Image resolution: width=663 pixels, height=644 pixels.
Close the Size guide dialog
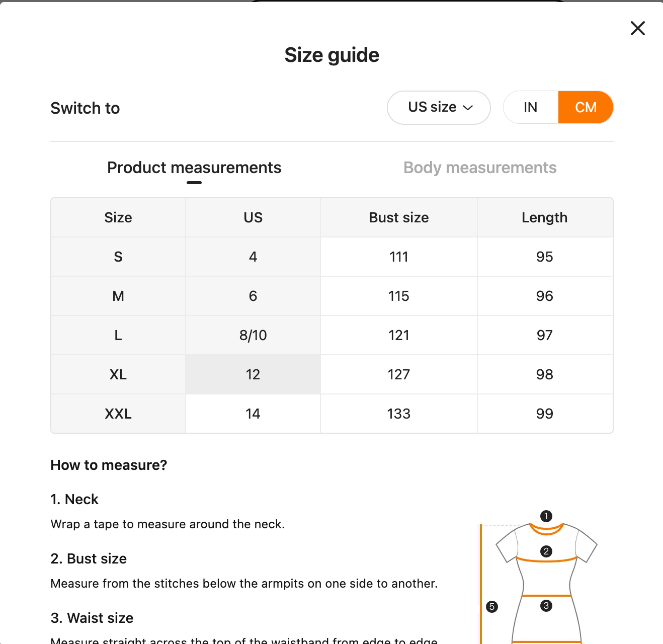click(x=637, y=28)
